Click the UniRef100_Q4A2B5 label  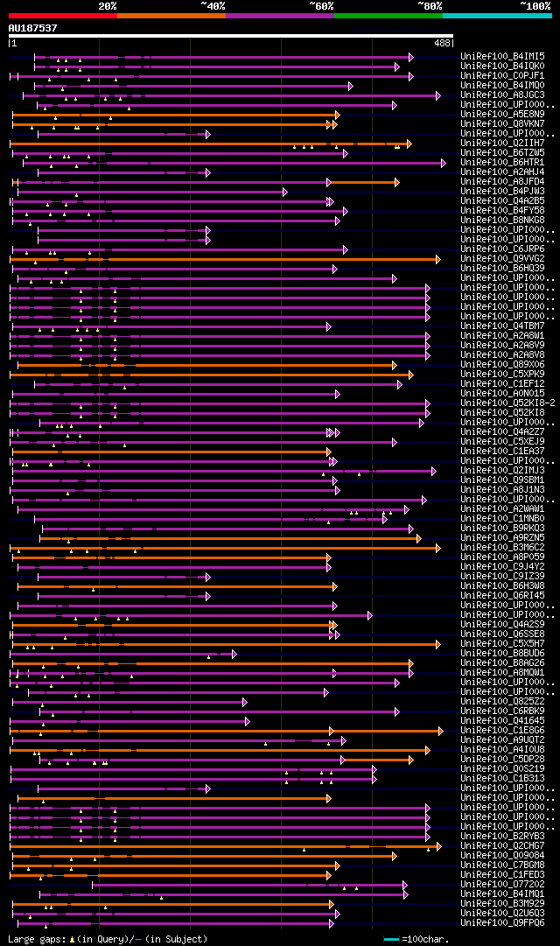(x=502, y=201)
